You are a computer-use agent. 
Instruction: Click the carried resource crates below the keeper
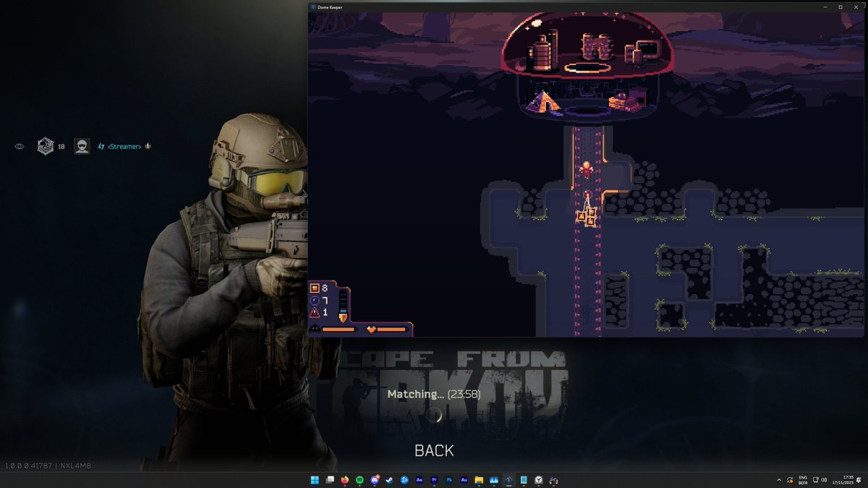click(587, 216)
